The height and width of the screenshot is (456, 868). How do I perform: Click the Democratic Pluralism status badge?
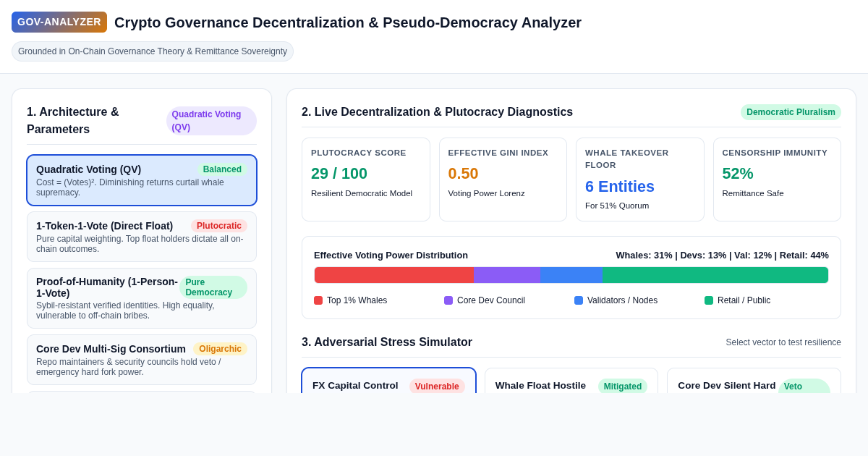791,112
